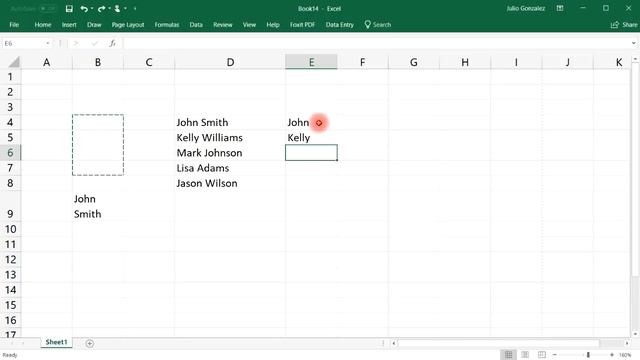Click horizontal scrollbar right arrow

coord(627,344)
